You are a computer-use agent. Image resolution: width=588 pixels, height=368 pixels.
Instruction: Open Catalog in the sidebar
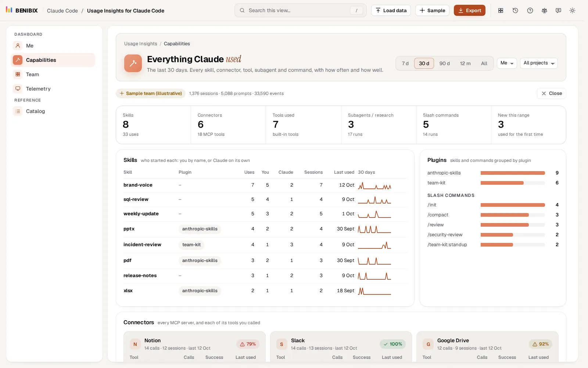(53, 111)
